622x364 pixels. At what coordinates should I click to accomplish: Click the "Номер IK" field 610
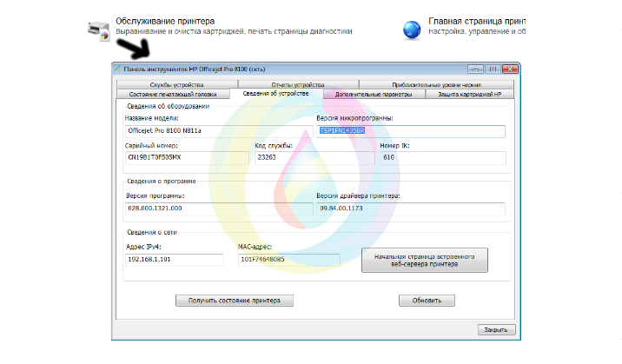point(443,158)
